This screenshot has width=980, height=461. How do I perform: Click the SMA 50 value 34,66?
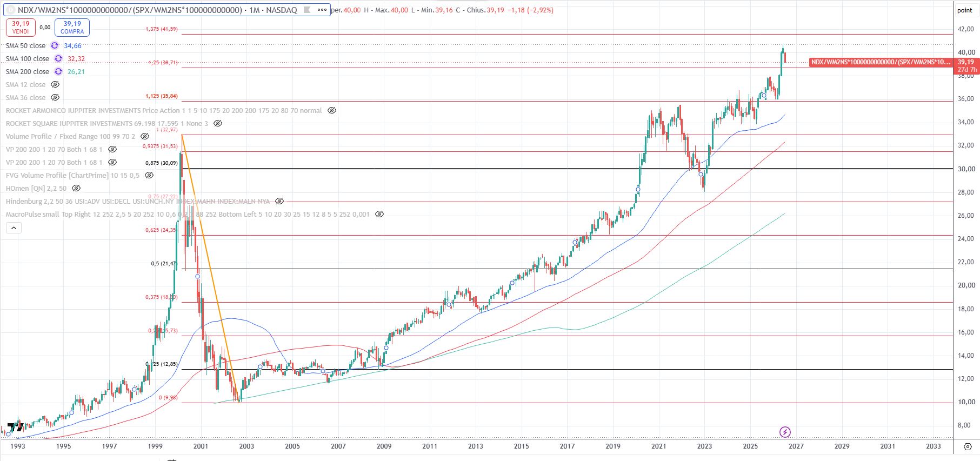(73, 46)
